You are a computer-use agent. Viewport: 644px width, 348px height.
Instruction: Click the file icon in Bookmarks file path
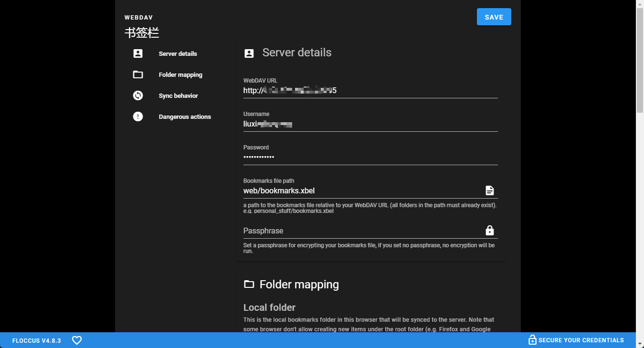point(489,190)
